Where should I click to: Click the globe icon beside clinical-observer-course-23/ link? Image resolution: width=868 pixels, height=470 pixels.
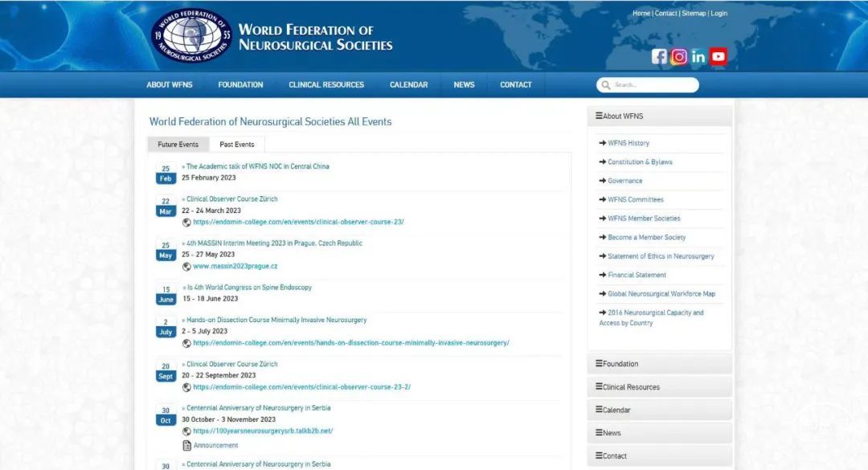click(186, 222)
